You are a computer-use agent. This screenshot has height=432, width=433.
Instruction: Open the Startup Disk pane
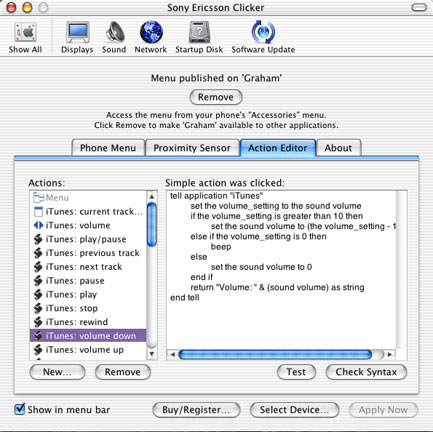pyautogui.click(x=199, y=32)
